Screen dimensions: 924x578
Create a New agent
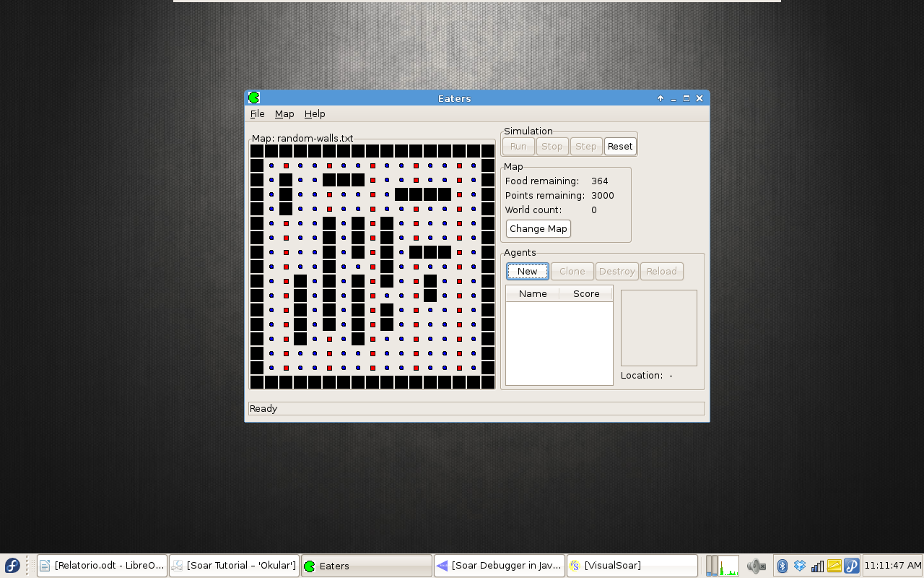[x=528, y=272]
